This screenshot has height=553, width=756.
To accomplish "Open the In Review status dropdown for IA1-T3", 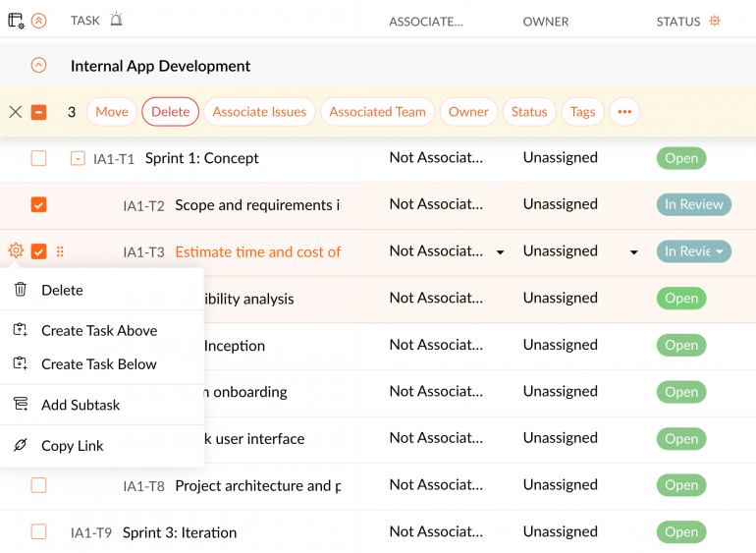I will pyautogui.click(x=695, y=251).
